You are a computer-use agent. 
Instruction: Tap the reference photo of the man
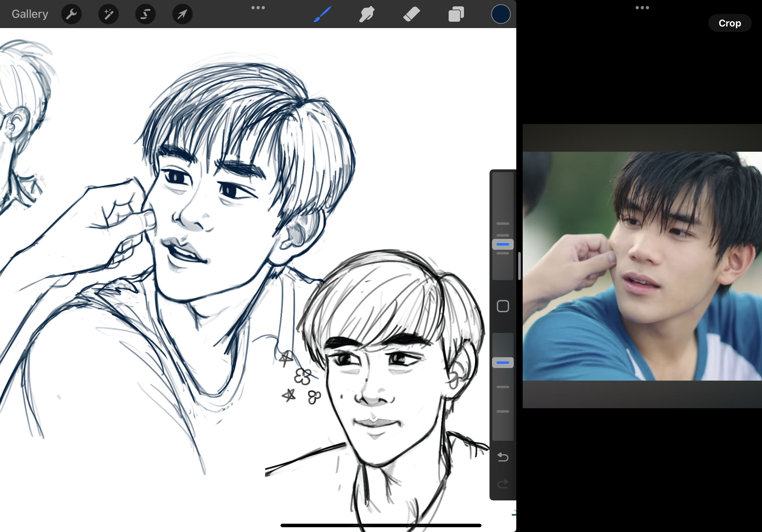point(642,266)
